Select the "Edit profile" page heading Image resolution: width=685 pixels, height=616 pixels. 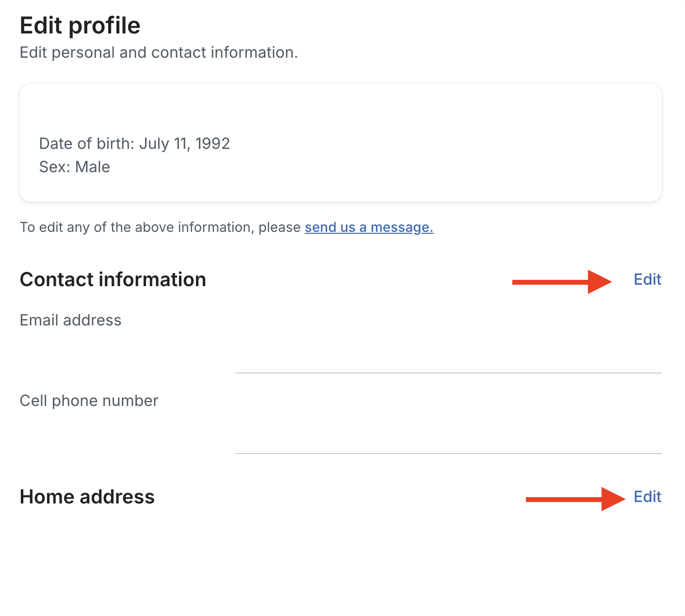(80, 25)
